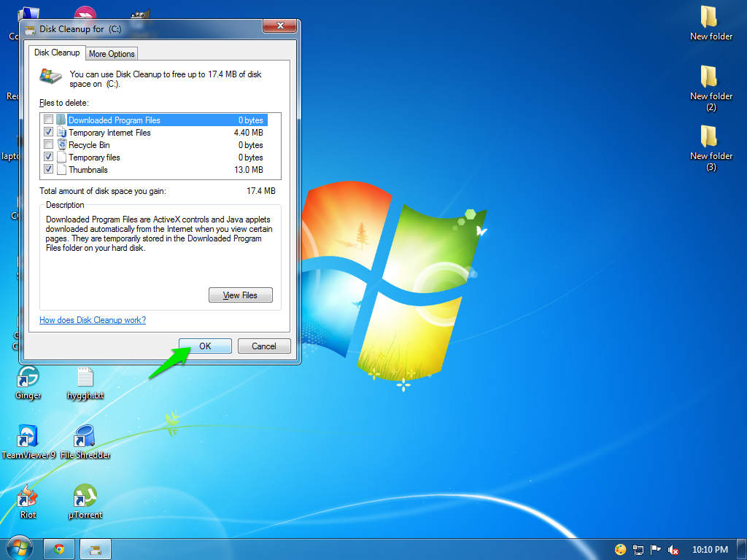The width and height of the screenshot is (747, 560).
Task: Select the Riot desktop shortcut
Action: pos(28,502)
